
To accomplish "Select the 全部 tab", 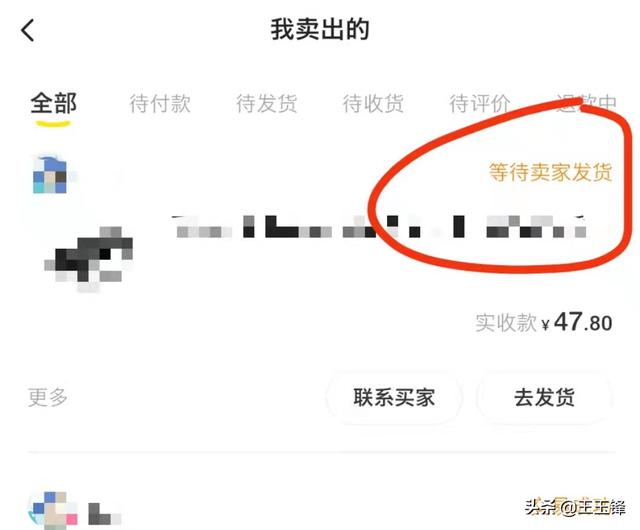I will click(x=53, y=103).
